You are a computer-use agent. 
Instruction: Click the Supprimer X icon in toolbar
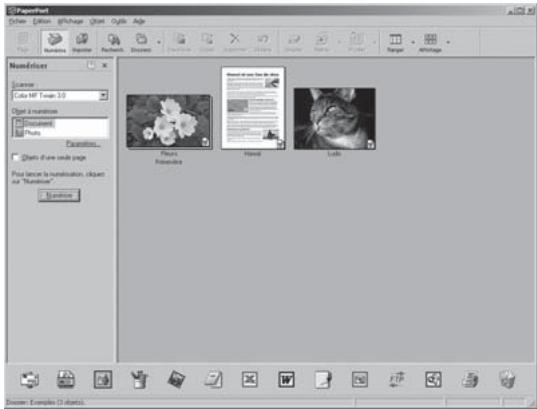(x=234, y=42)
